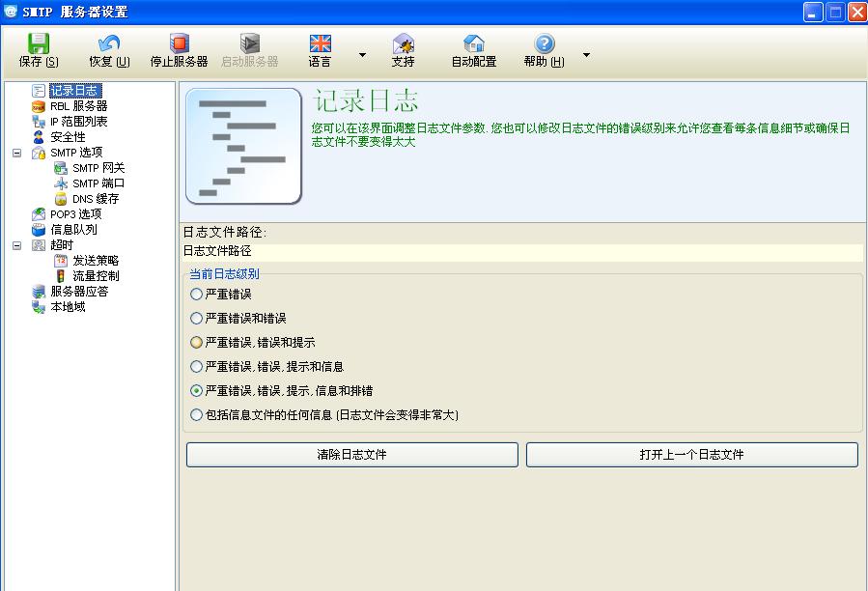This screenshot has width=868, height=591.
Task: Click the 停止服务器 toolbar label
Action: (x=179, y=62)
